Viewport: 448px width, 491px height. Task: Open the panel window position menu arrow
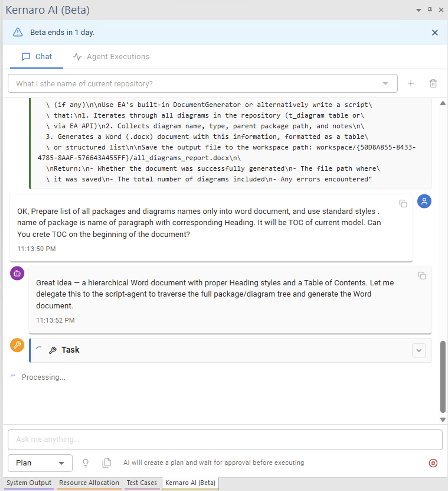[x=418, y=10]
